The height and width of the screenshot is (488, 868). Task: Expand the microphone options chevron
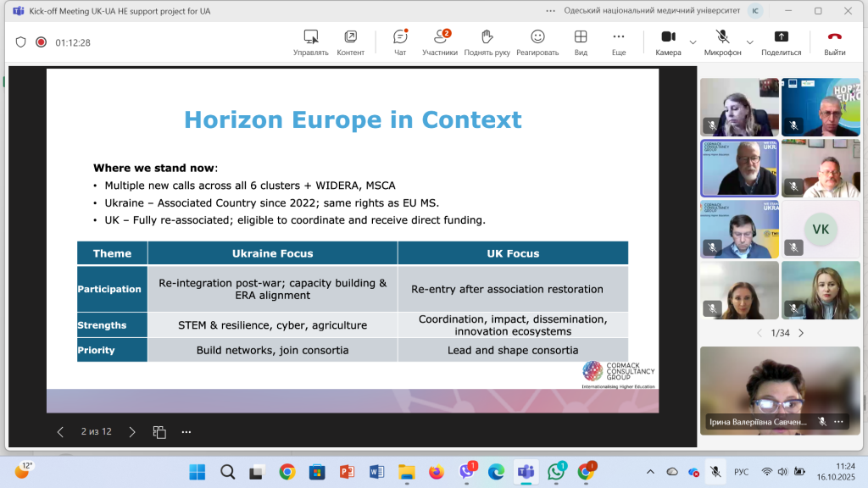coord(749,42)
